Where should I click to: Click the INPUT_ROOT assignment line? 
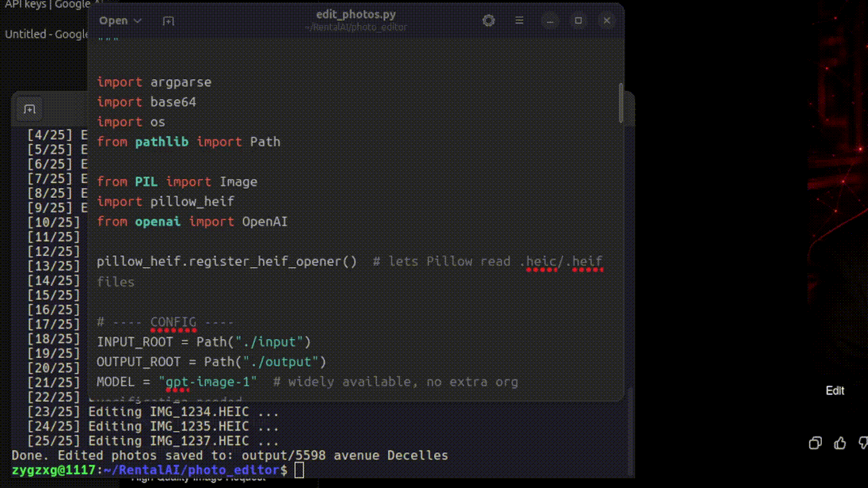click(203, 342)
